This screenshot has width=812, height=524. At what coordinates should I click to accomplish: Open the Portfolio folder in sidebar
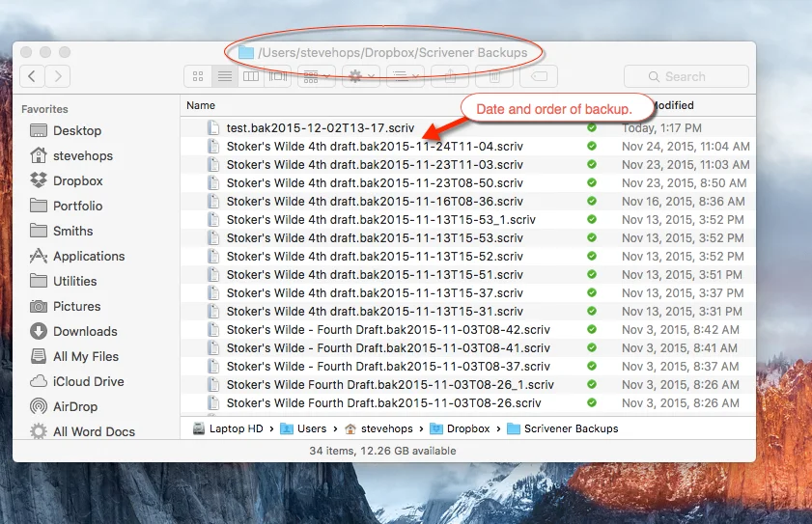coord(67,206)
